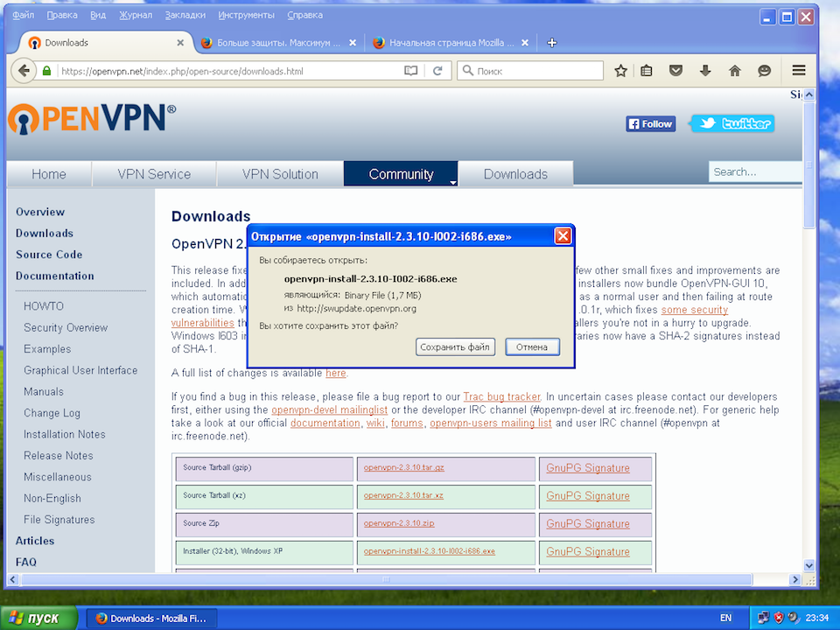Viewport: 840px width, 630px height.
Task: Toggle reader view icon in address bar
Action: (x=411, y=71)
